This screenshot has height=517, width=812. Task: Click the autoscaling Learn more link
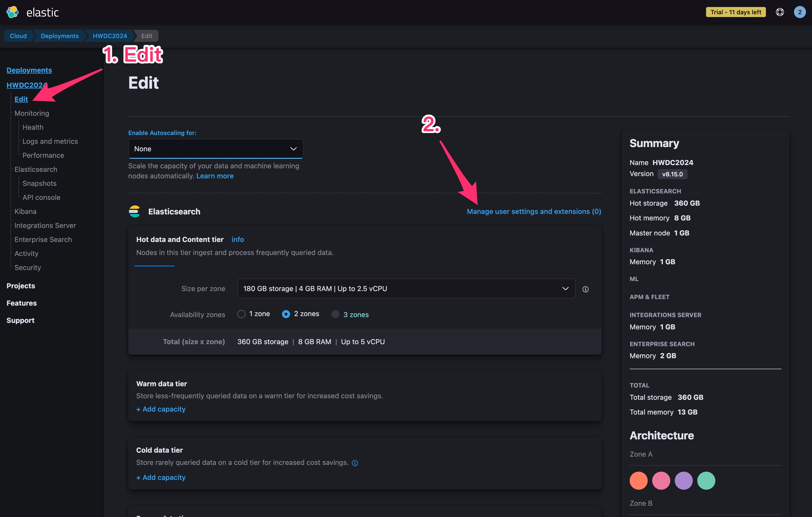tap(215, 176)
